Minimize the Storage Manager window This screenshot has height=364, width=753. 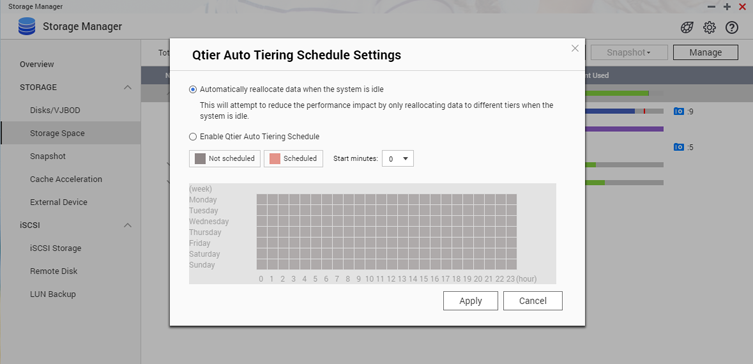[711, 7]
